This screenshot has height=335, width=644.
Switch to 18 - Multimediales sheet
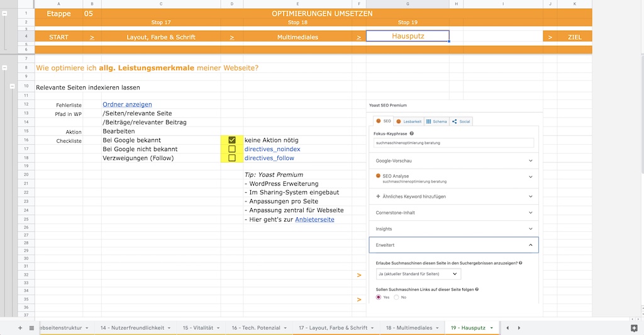[x=409, y=328]
